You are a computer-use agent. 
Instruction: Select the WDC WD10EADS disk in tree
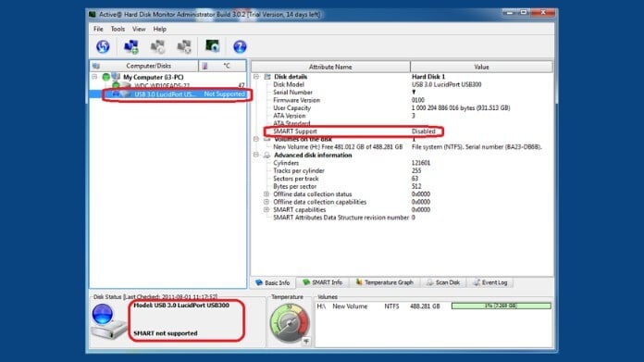(x=162, y=85)
